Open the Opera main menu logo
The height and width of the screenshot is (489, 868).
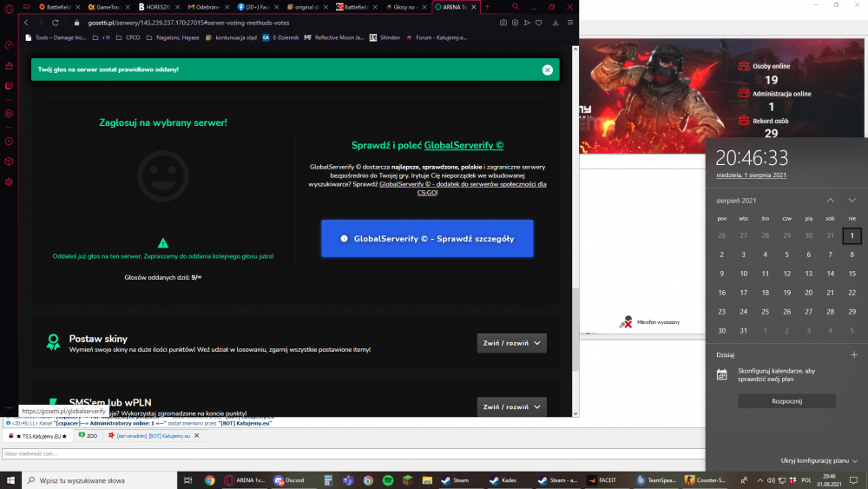pyautogui.click(x=9, y=9)
